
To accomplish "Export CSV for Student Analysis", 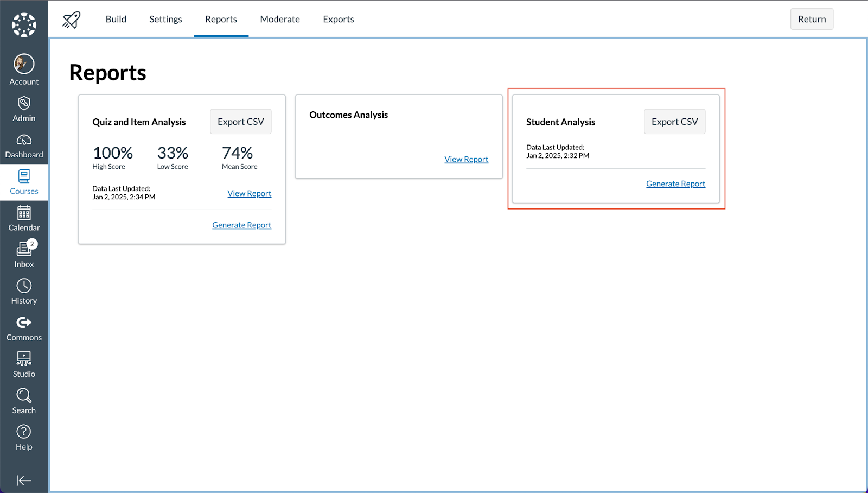I will click(x=675, y=122).
